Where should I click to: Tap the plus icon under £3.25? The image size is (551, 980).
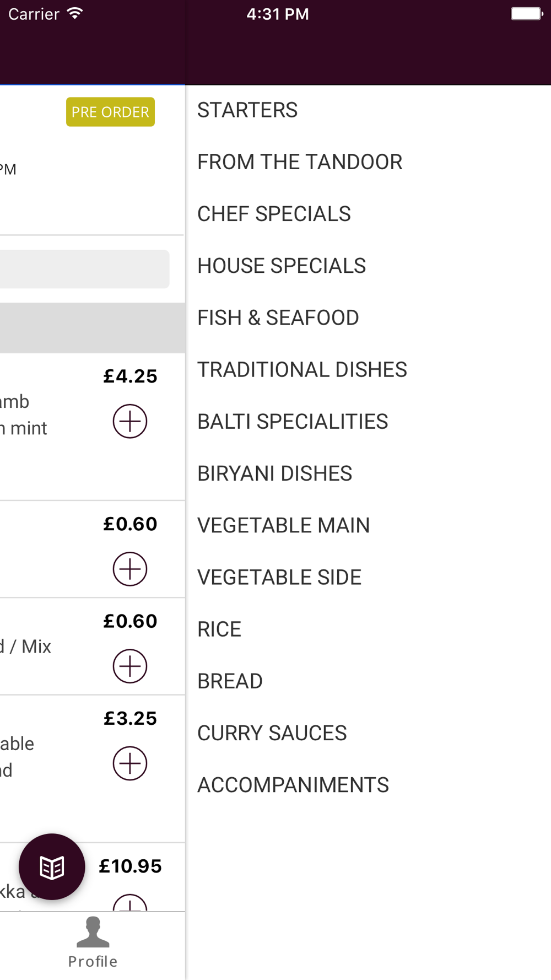click(130, 763)
